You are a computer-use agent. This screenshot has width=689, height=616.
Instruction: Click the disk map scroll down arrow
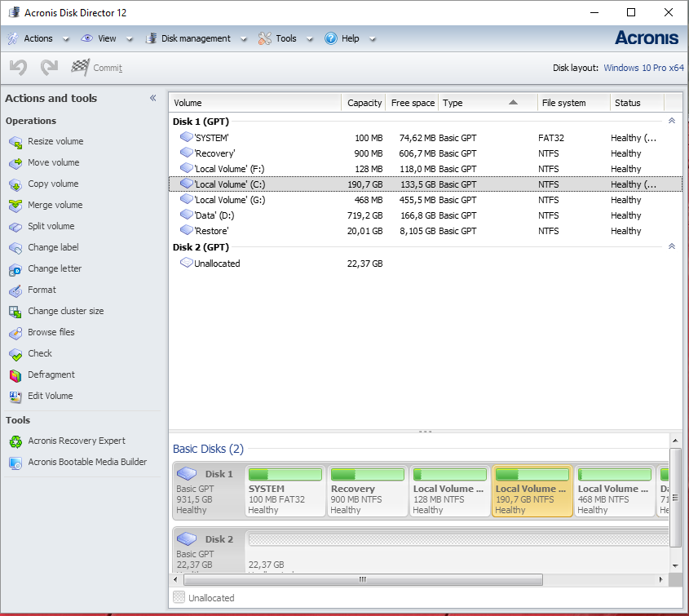(x=675, y=565)
